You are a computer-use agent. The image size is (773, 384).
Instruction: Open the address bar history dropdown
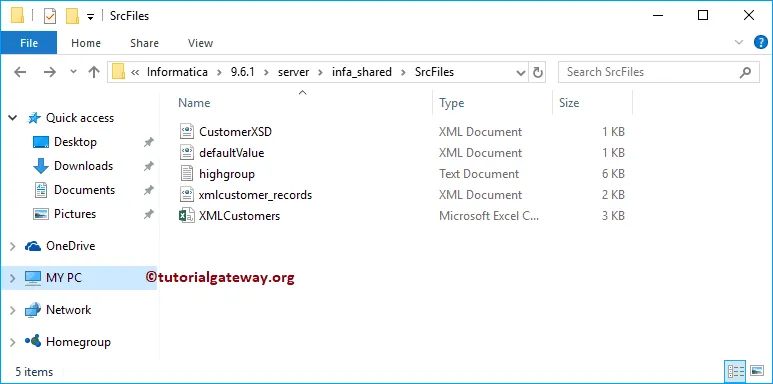[521, 73]
